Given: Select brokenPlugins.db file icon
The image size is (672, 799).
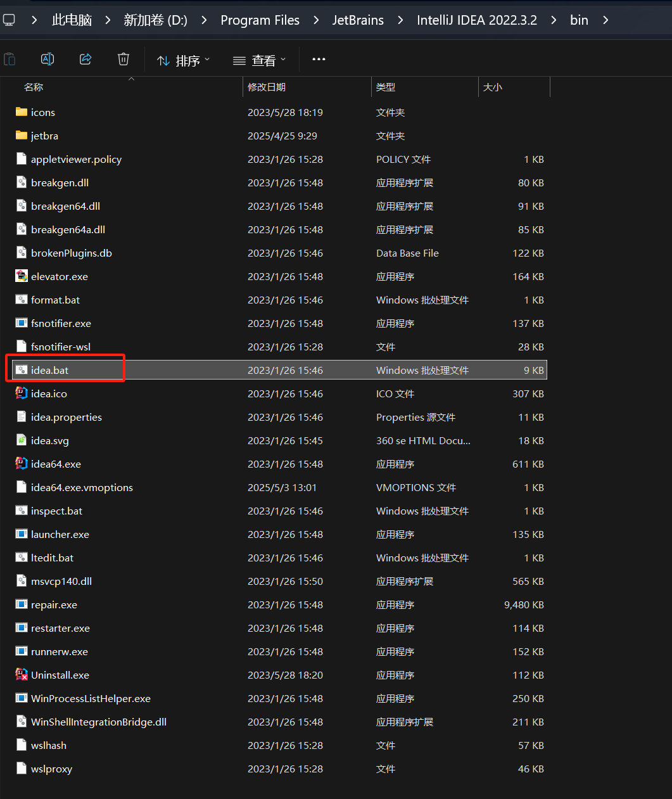Looking at the screenshot, I should pyautogui.click(x=22, y=253).
